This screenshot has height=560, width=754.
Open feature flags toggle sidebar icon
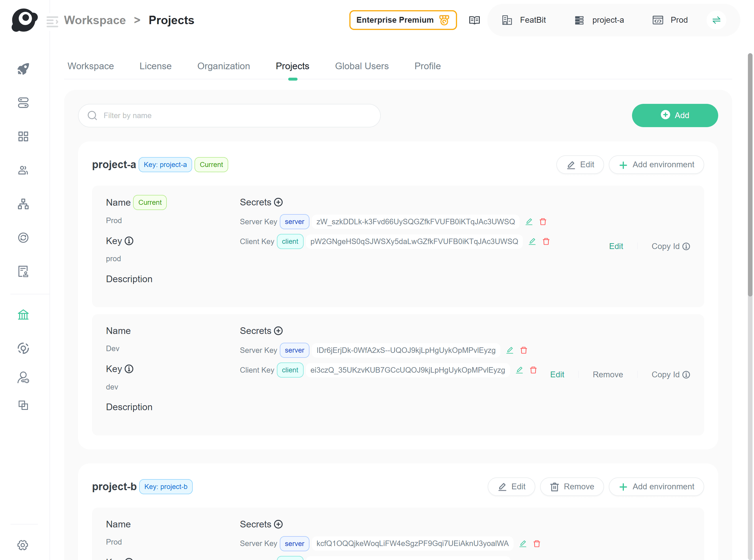click(x=23, y=103)
